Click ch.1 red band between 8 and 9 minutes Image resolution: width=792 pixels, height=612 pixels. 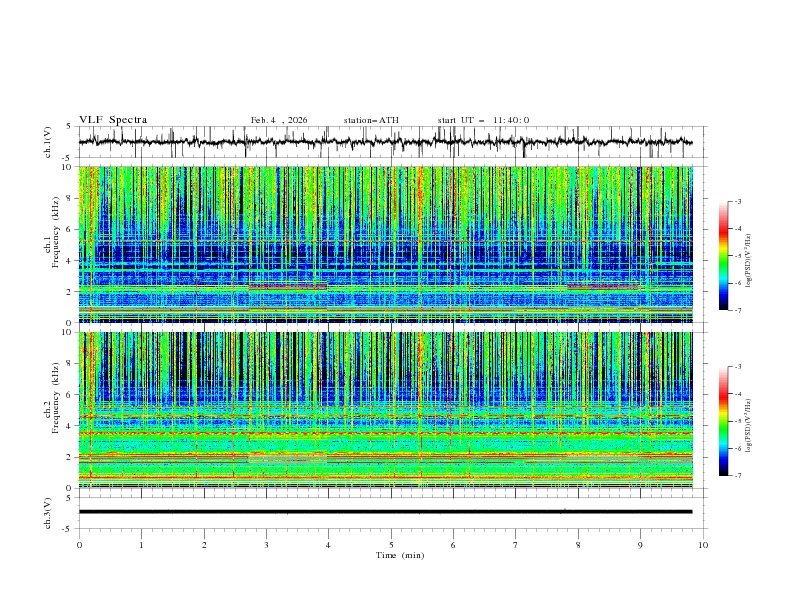tap(602, 287)
